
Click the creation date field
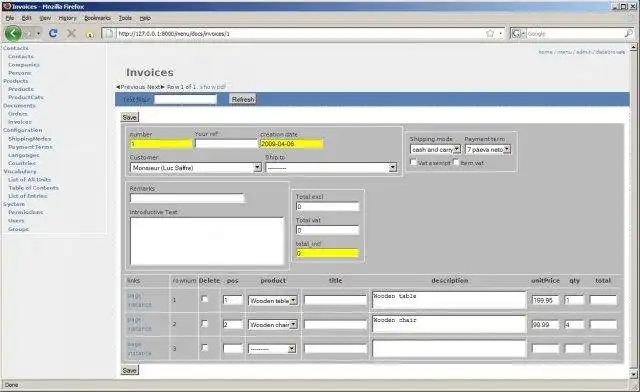pos(292,144)
